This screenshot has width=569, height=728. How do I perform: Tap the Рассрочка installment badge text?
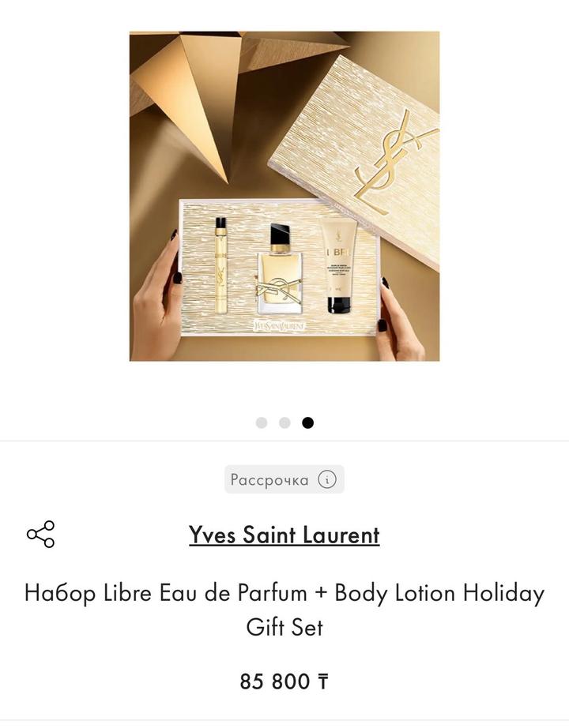(x=269, y=479)
